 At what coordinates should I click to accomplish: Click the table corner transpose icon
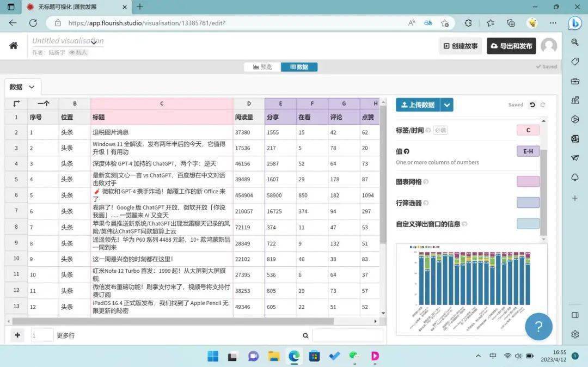16,103
